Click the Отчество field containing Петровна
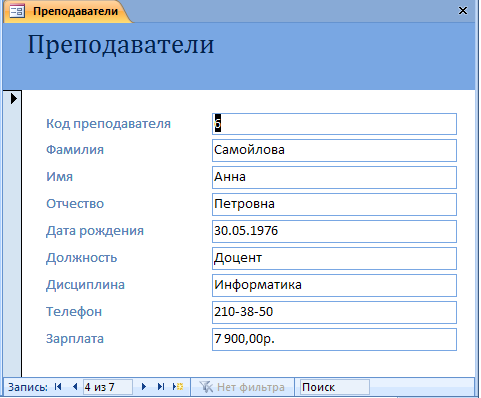 click(334, 205)
